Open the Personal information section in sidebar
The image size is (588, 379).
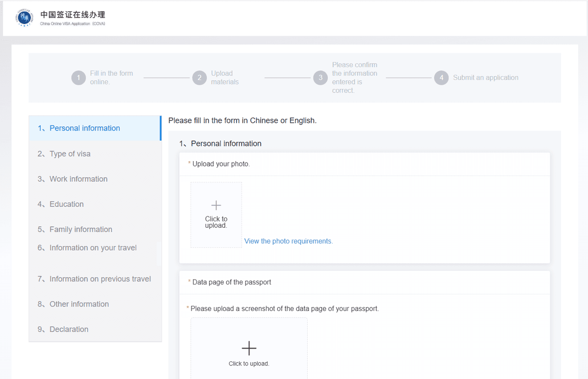click(95, 128)
